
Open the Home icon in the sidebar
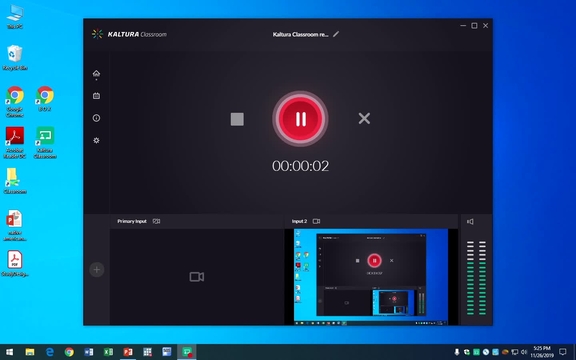pos(96,73)
